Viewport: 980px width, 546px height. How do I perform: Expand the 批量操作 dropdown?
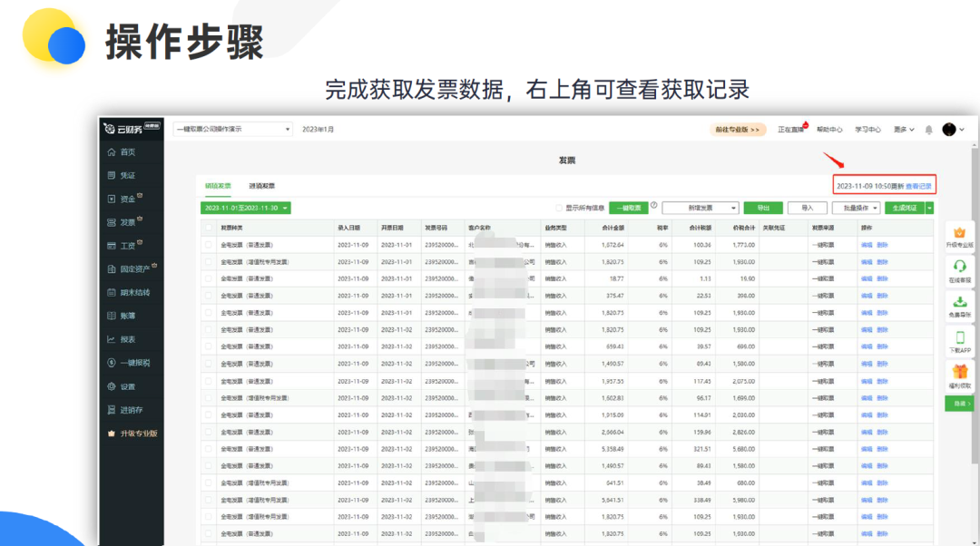point(857,208)
